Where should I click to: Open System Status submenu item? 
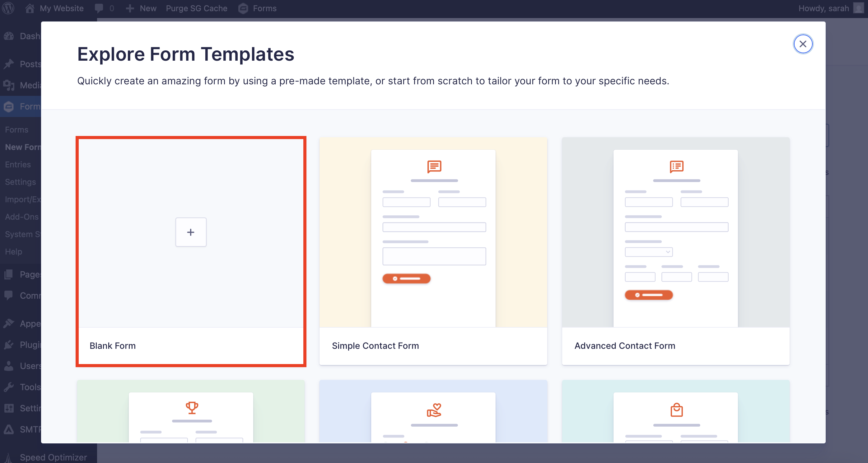click(23, 234)
